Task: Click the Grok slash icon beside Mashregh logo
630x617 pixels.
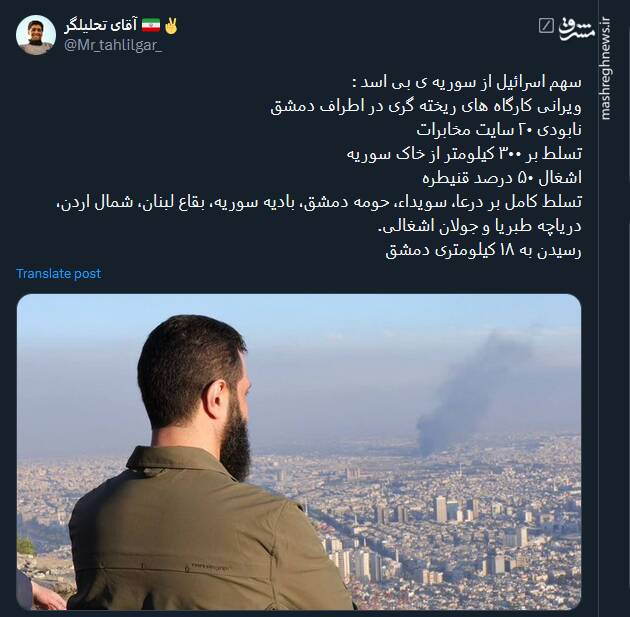Action: pos(546,26)
